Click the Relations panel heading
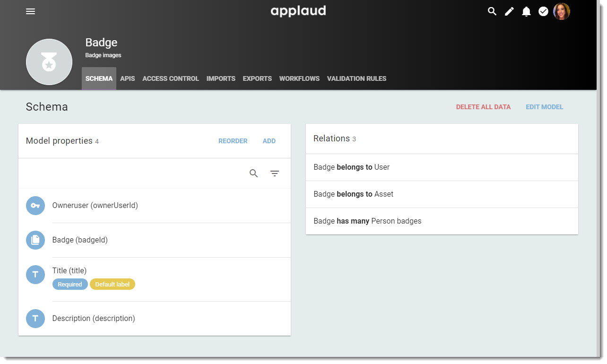607x364 pixels. pos(331,139)
